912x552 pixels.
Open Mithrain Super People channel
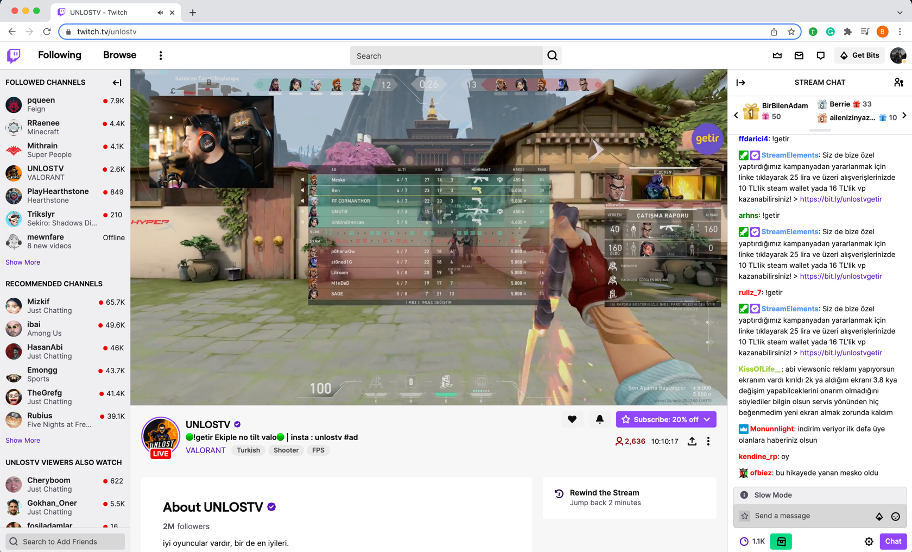[65, 150]
